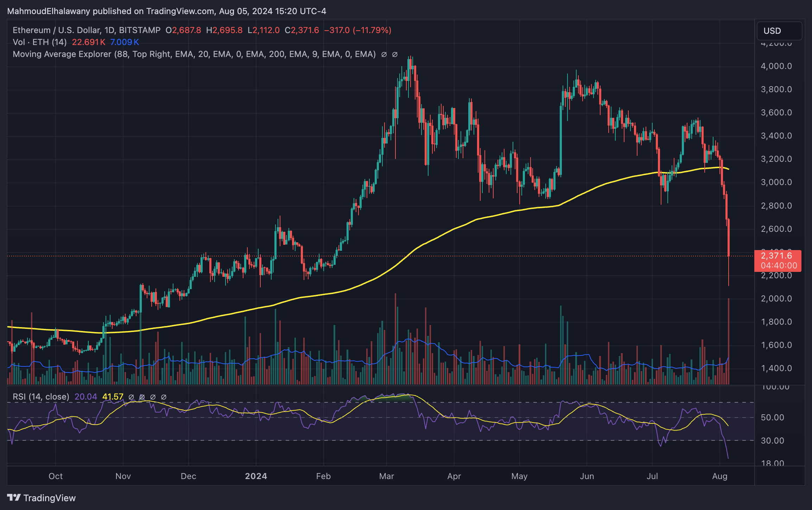Screen dimensions: 812x510
Task: Click the 04:40:00 candle countdown timer
Action: pyautogui.click(x=779, y=266)
